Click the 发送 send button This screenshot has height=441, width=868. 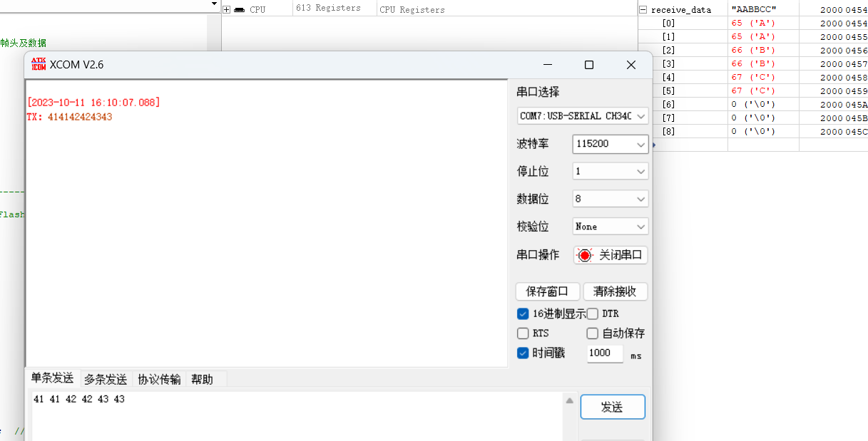coord(613,407)
